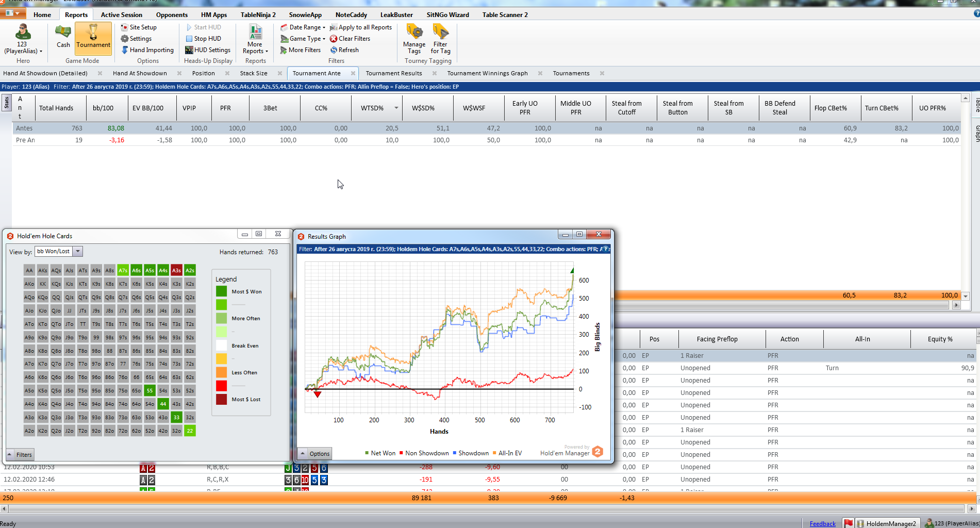This screenshot has width=980, height=528.
Task: Sort by Facing Preflop column header
Action: tap(717, 339)
